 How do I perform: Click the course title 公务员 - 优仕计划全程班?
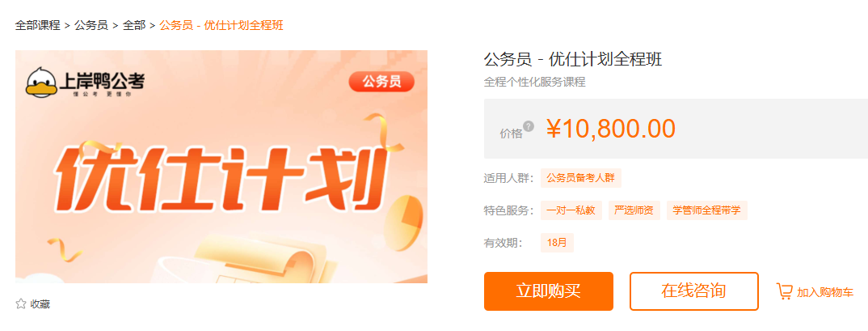[573, 59]
